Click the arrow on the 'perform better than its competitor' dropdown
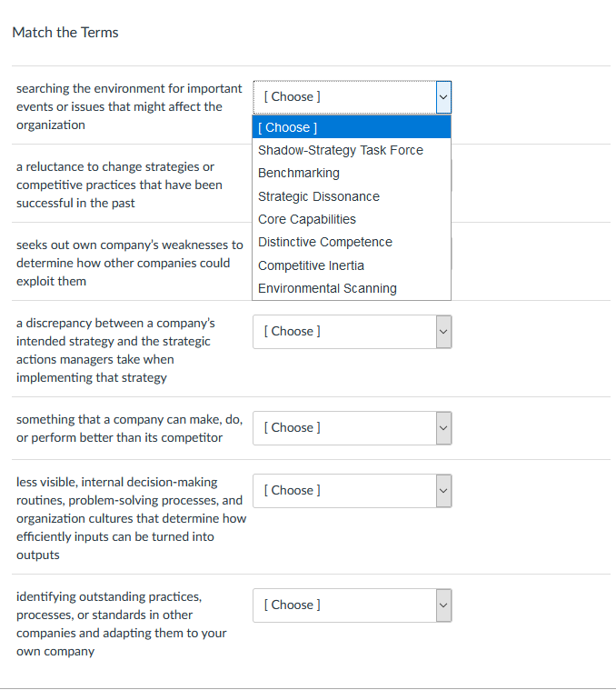This screenshot has width=616, height=690. pos(442,427)
